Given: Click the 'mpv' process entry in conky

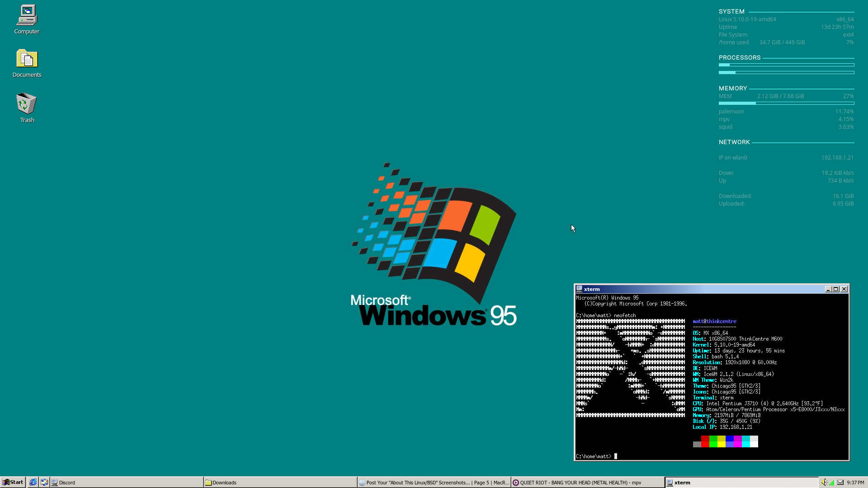Looking at the screenshot, I should point(786,119).
